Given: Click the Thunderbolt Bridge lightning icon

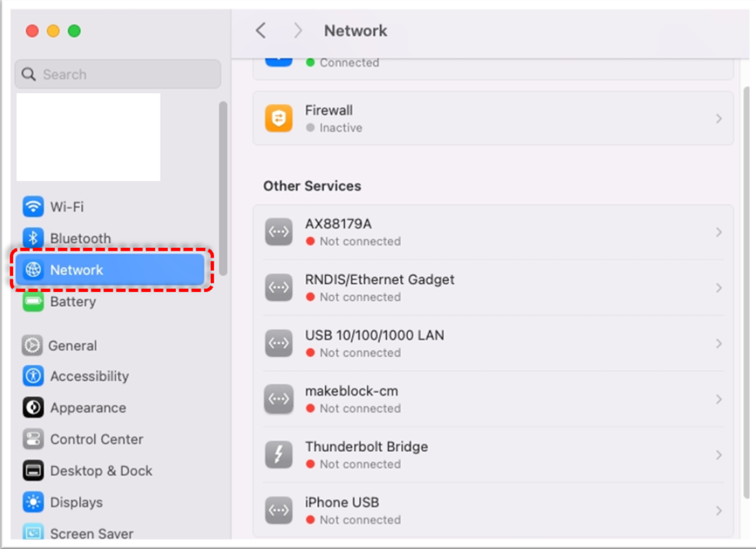Looking at the screenshot, I should coord(279,455).
